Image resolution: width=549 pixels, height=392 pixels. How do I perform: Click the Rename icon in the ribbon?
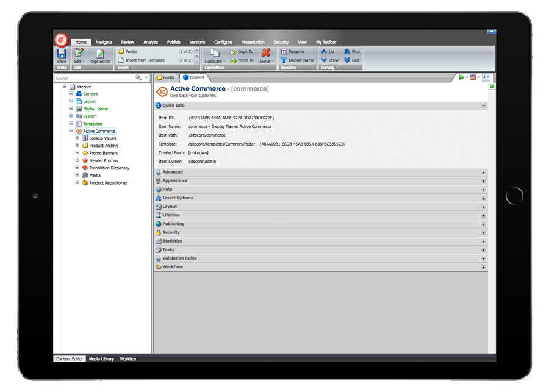pos(284,52)
